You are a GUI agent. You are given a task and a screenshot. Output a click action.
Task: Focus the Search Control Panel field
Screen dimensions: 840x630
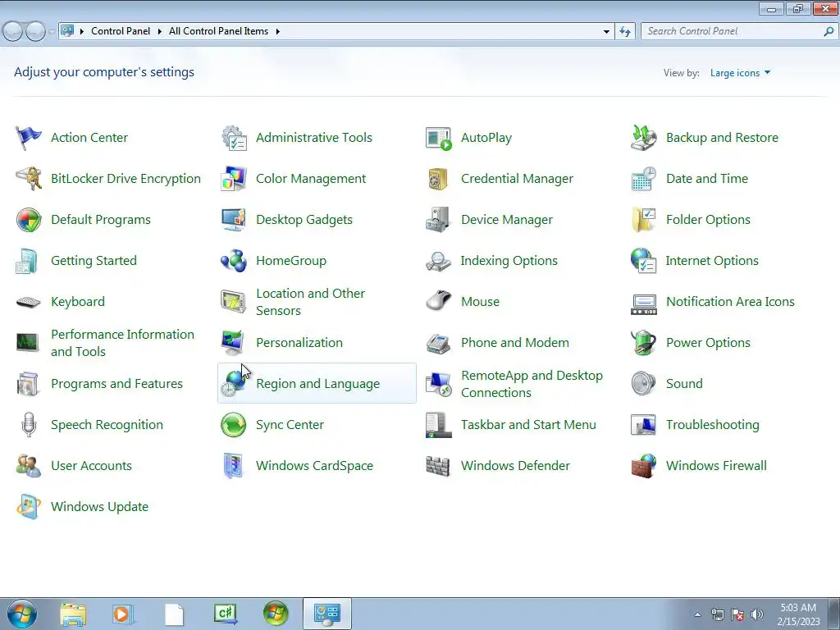coord(738,32)
